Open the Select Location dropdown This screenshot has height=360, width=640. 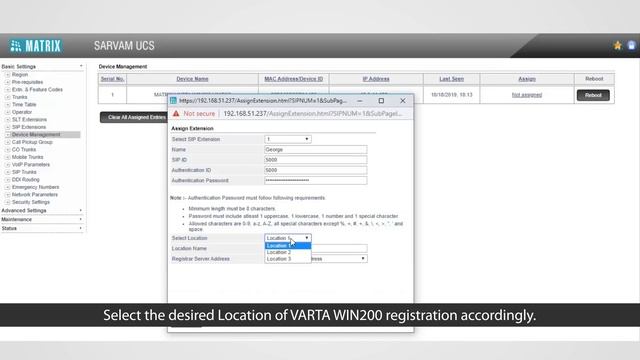click(x=288, y=238)
